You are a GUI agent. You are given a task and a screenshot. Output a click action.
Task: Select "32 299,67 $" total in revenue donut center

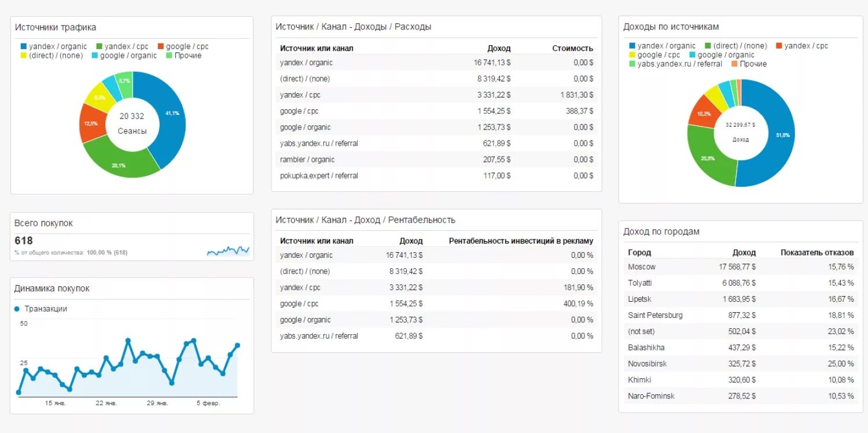[741, 125]
